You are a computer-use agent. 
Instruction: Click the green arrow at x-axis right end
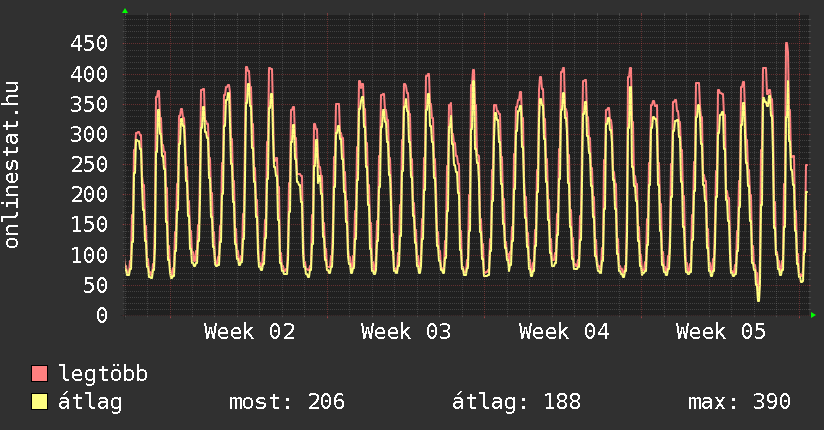pos(815,315)
